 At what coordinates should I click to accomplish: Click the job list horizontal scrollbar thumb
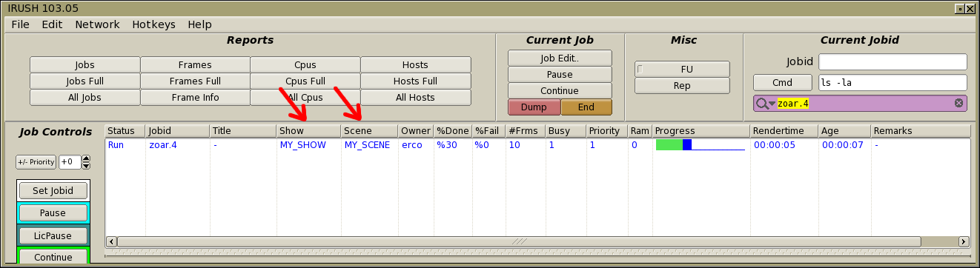(x=519, y=241)
